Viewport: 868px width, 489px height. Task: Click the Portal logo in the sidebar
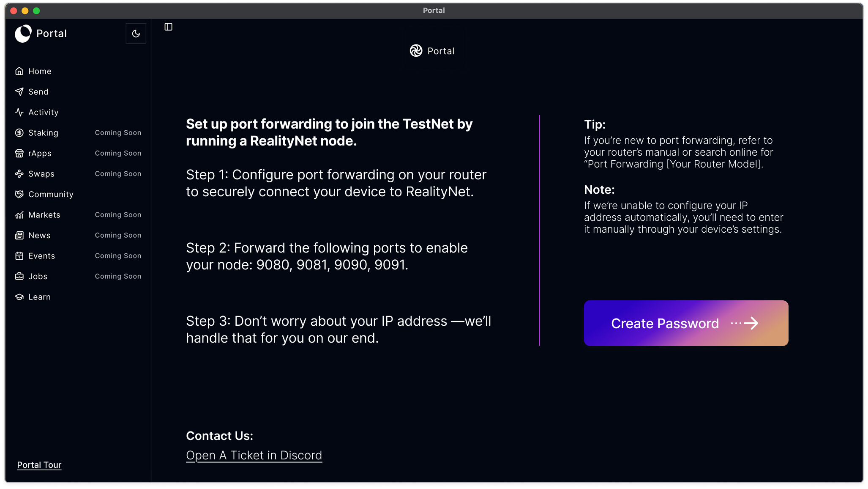pos(23,33)
